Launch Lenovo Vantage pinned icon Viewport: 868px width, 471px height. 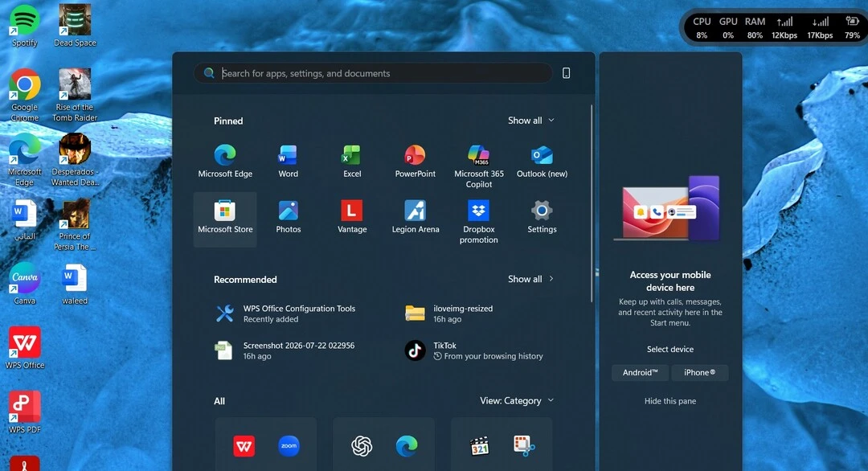pyautogui.click(x=351, y=217)
